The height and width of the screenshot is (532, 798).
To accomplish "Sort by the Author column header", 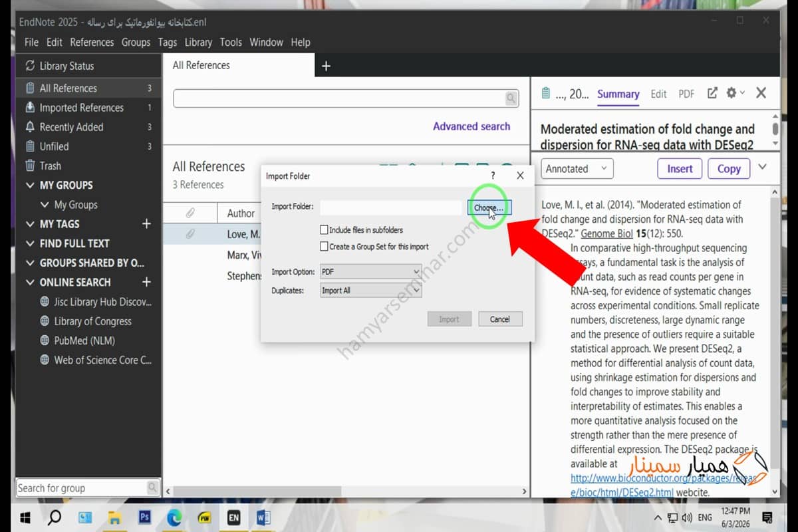I will click(241, 213).
